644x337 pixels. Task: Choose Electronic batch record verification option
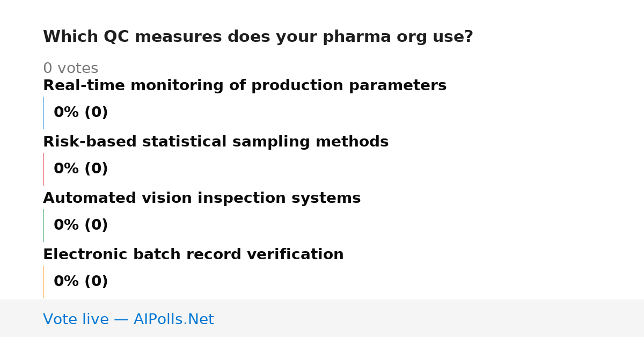(193, 255)
